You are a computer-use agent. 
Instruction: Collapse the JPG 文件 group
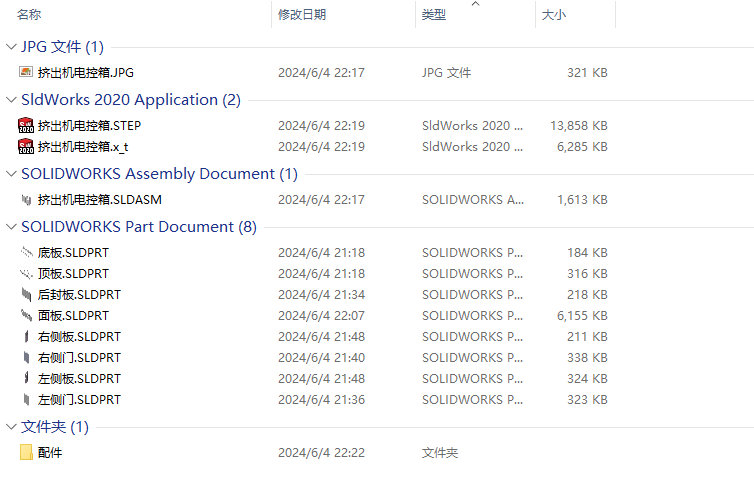pyautogui.click(x=11, y=47)
